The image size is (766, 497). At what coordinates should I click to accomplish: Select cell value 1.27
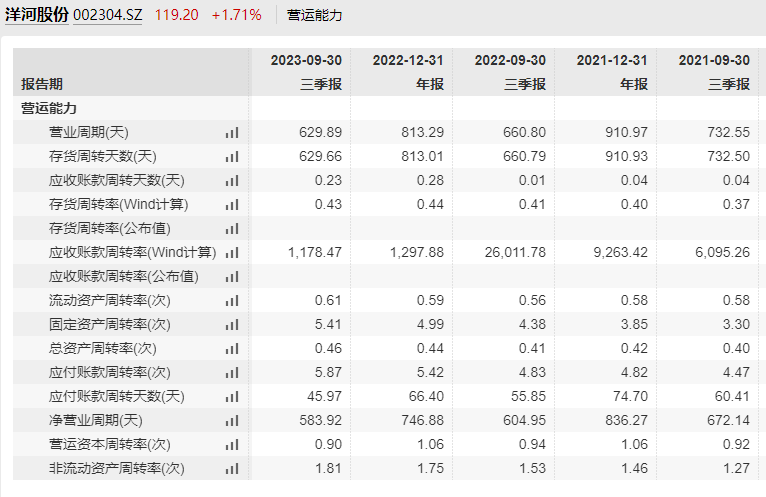tap(736, 468)
